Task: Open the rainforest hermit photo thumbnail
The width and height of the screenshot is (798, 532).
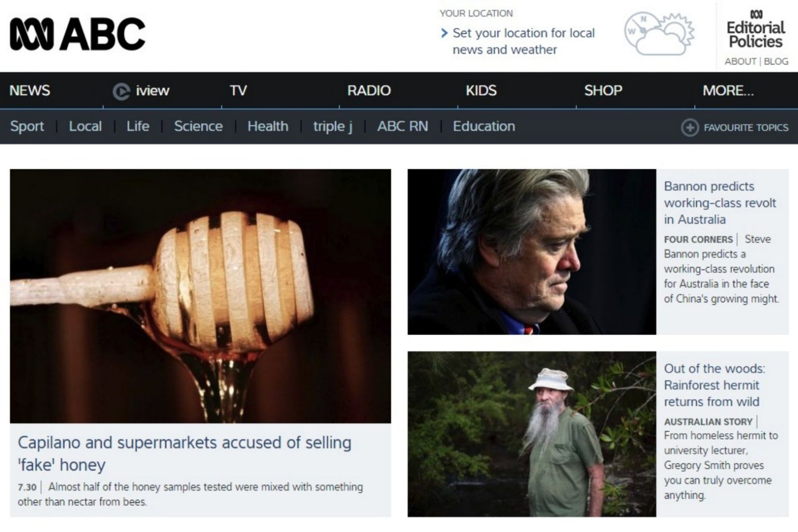Action: click(x=531, y=434)
